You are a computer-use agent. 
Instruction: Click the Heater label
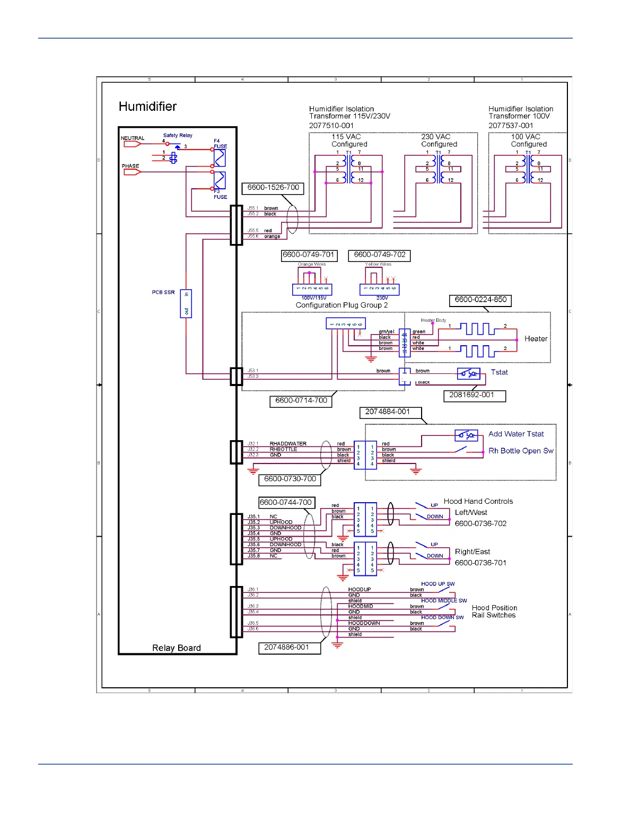coord(536,339)
